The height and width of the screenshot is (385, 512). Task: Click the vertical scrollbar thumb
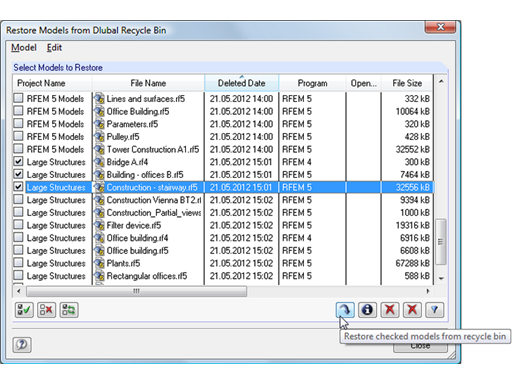[x=441, y=242]
